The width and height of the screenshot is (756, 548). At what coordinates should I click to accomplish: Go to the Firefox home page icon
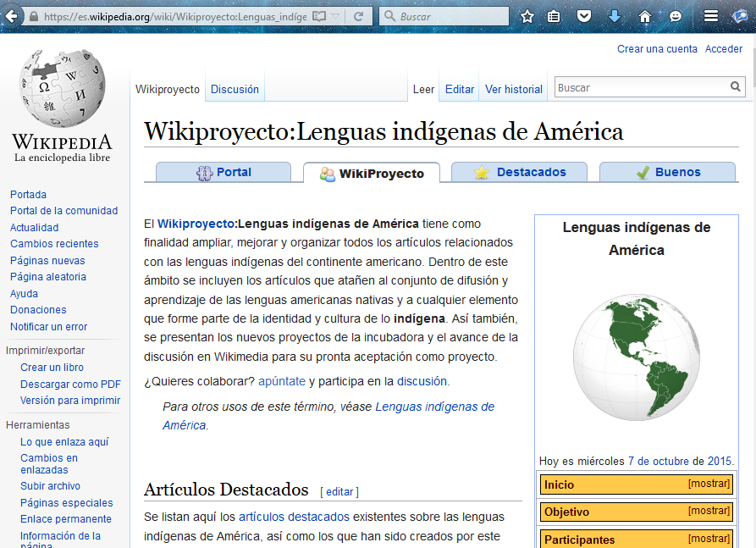[644, 16]
